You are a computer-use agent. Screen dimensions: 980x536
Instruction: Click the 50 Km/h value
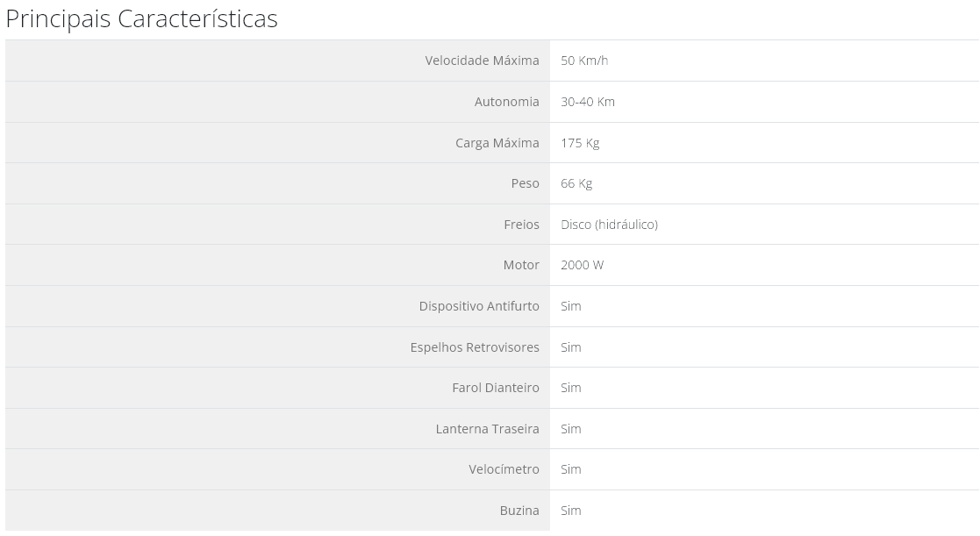click(x=584, y=61)
